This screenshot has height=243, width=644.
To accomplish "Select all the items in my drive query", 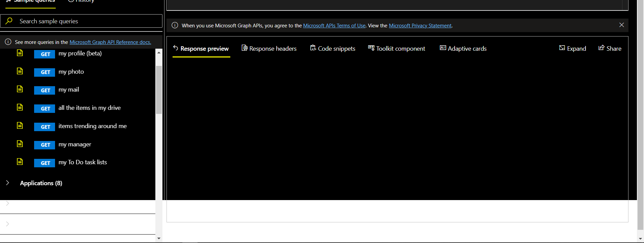I will (x=89, y=108).
